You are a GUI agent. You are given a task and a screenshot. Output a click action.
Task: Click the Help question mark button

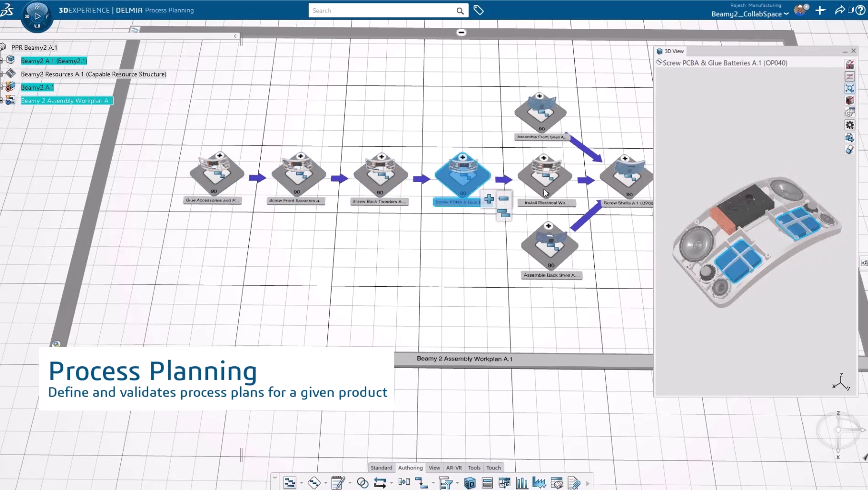point(860,10)
